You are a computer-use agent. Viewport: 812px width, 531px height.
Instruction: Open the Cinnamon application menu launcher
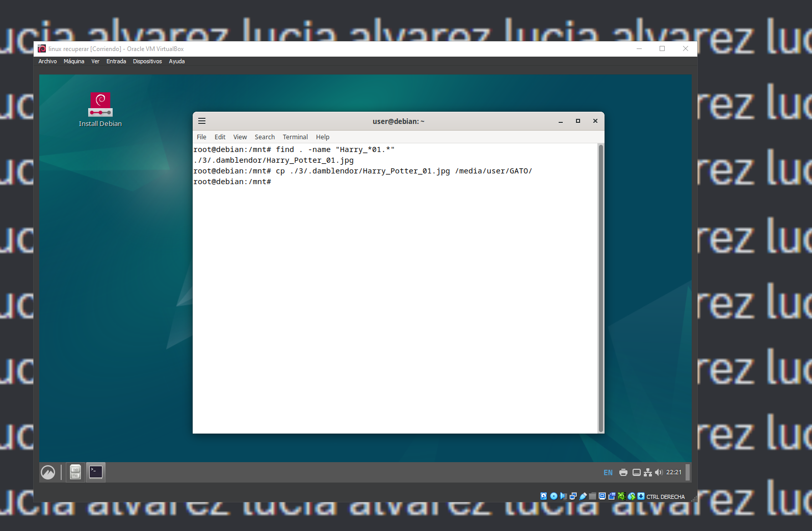pyautogui.click(x=48, y=472)
